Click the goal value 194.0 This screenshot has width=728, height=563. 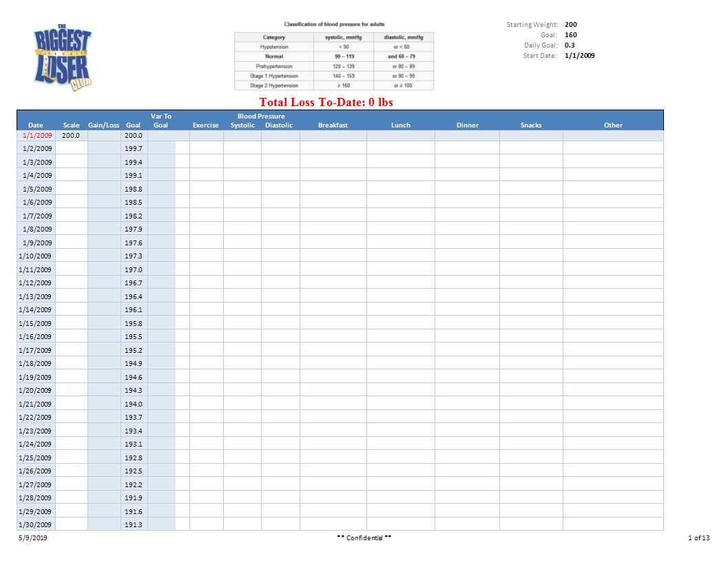coord(134,404)
